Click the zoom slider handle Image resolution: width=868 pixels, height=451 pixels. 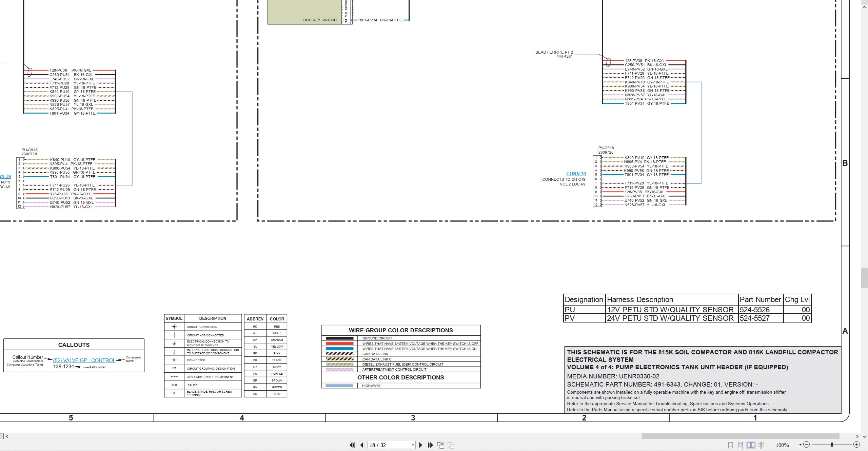tap(832, 445)
